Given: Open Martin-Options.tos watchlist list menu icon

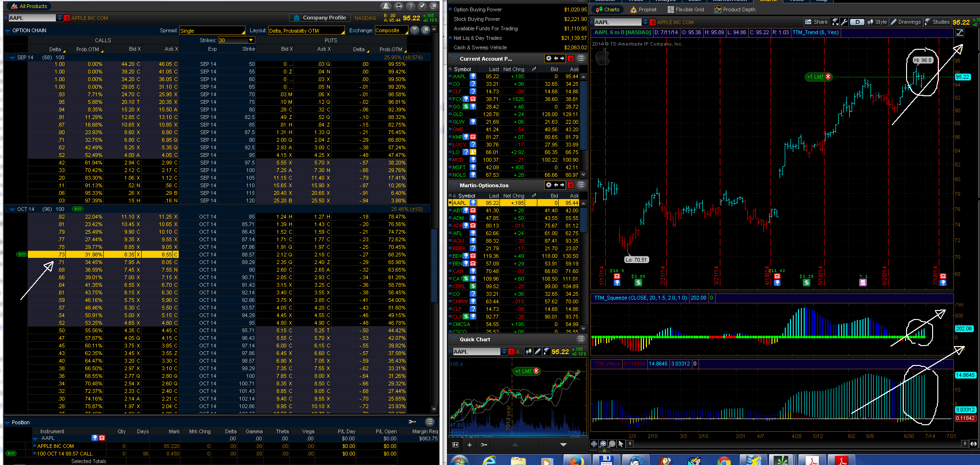Looking at the screenshot, I should click(x=581, y=185).
